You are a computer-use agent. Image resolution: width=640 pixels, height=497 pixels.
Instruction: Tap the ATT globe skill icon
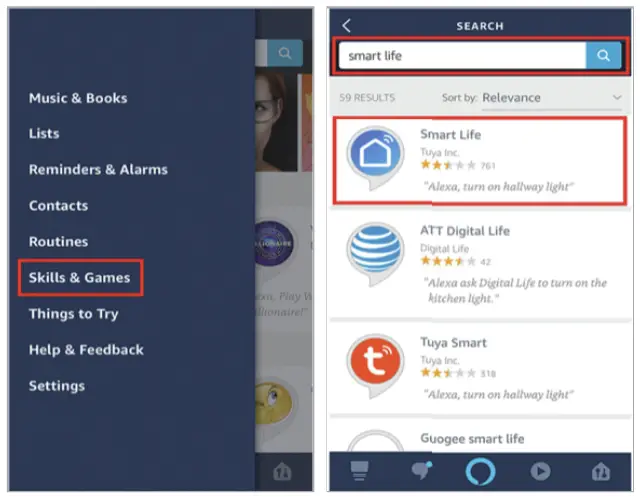coord(375,254)
